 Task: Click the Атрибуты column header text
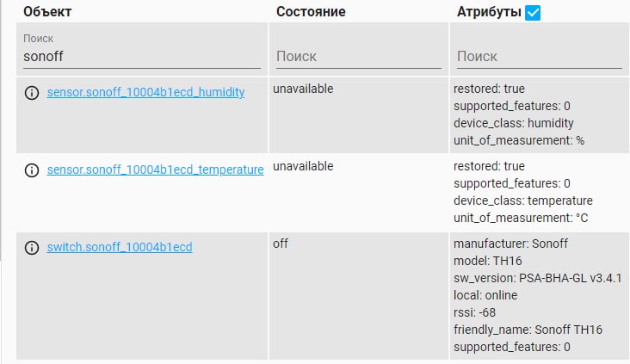[x=488, y=12]
